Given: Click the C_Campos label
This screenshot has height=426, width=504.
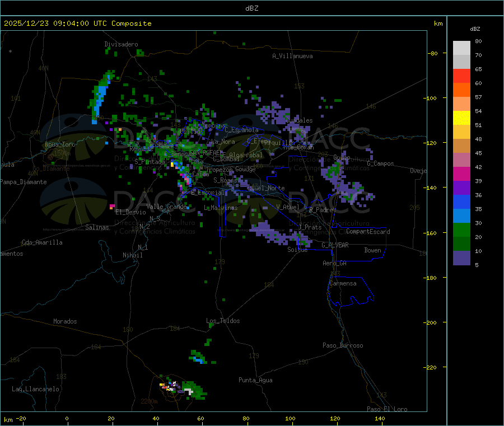Looking at the screenshot, I should (x=380, y=163).
